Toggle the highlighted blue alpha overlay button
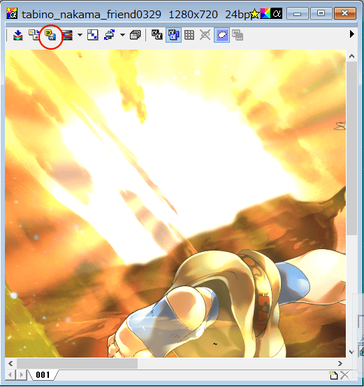The height and width of the screenshot is (387, 364). pyautogui.click(x=173, y=35)
